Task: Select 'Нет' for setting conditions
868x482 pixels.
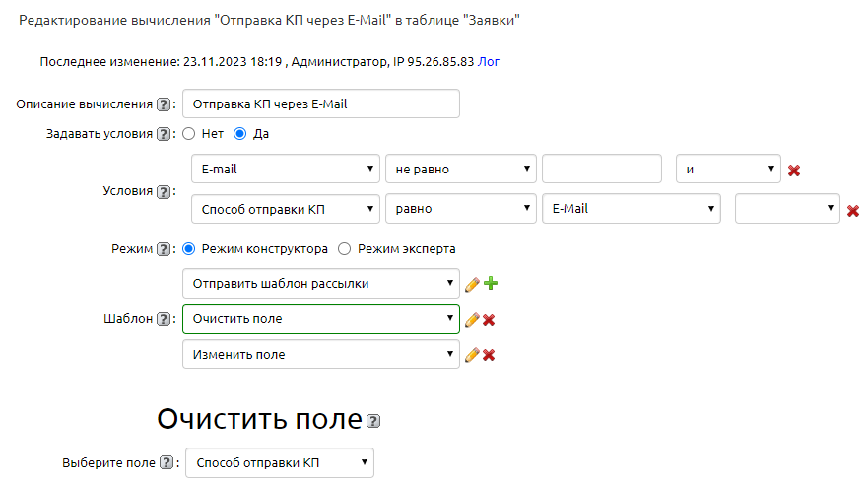Action: pyautogui.click(x=189, y=134)
